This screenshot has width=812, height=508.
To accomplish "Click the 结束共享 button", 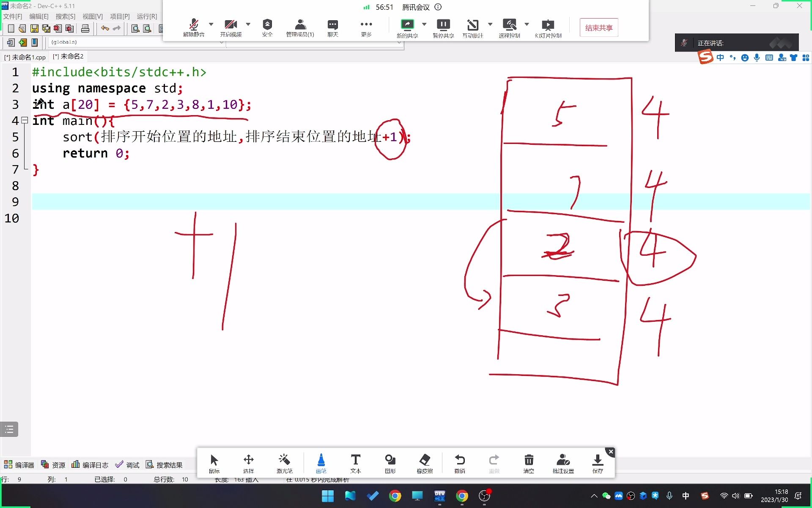I will (598, 28).
